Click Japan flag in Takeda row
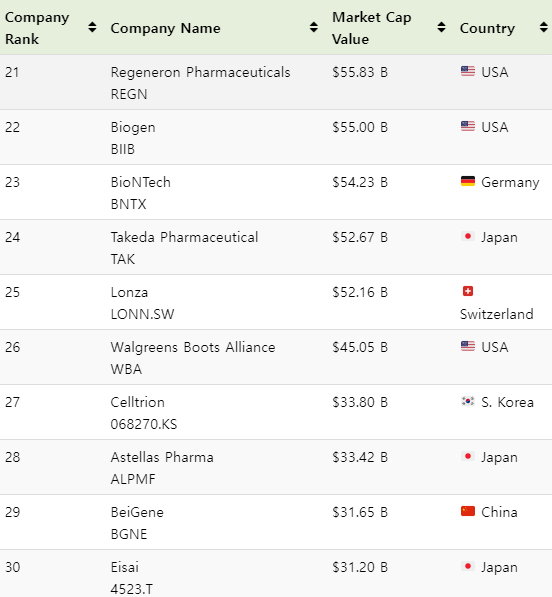 tap(467, 236)
